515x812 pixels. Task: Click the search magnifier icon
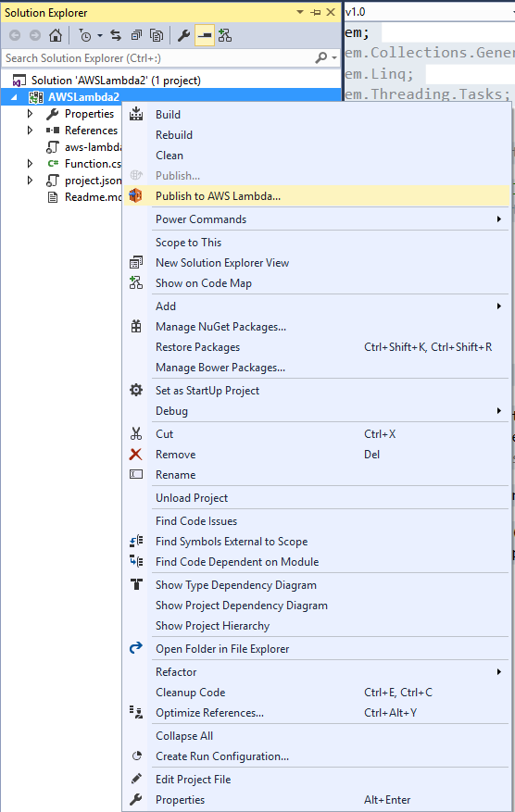coord(320,58)
